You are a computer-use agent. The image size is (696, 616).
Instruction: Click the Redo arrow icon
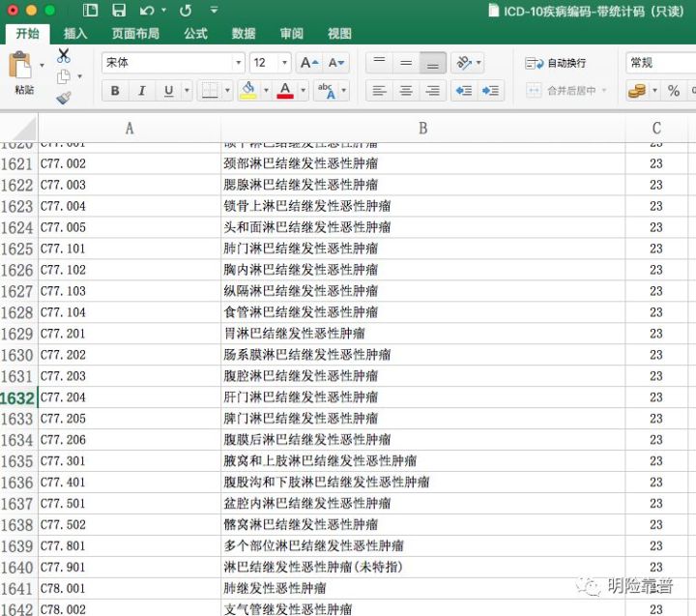click(x=186, y=10)
